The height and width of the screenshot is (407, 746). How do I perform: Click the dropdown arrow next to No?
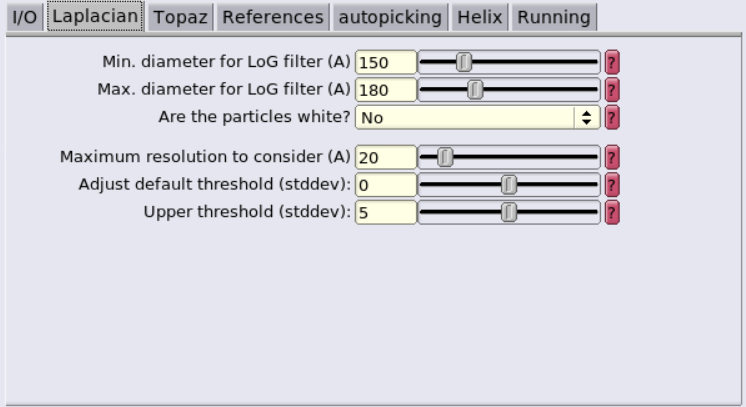point(587,118)
